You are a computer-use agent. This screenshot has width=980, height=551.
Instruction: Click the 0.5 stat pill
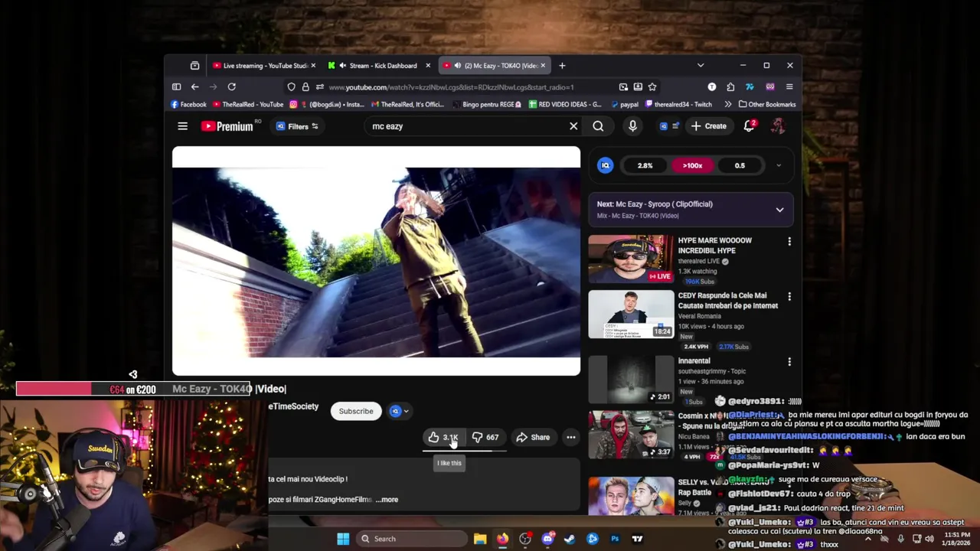pos(740,165)
